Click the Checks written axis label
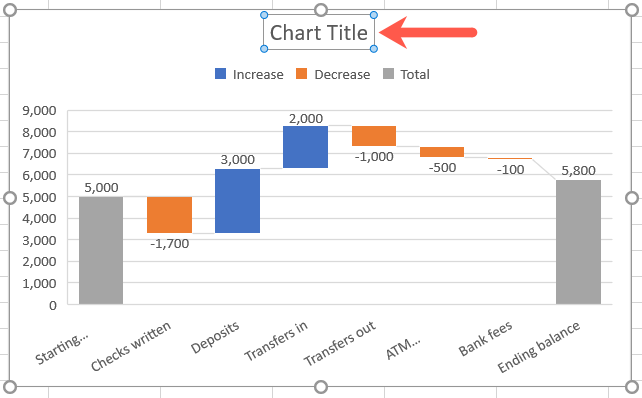The width and height of the screenshot is (642, 398). [131, 346]
